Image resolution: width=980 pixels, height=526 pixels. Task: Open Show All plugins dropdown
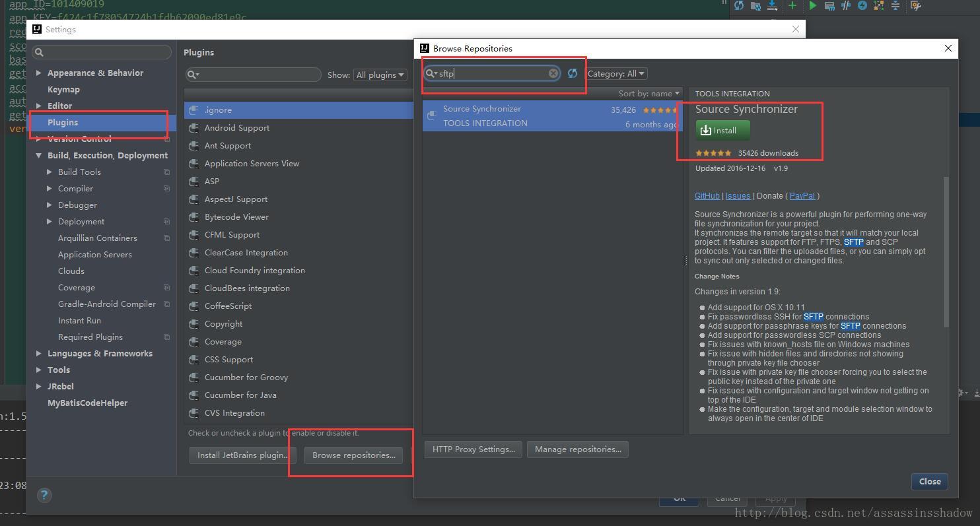point(380,75)
